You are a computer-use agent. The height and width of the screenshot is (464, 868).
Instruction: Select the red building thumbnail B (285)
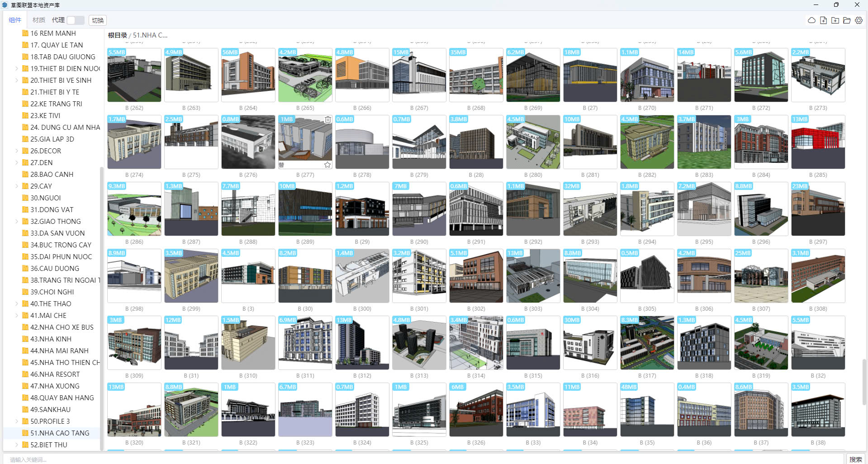(x=818, y=142)
